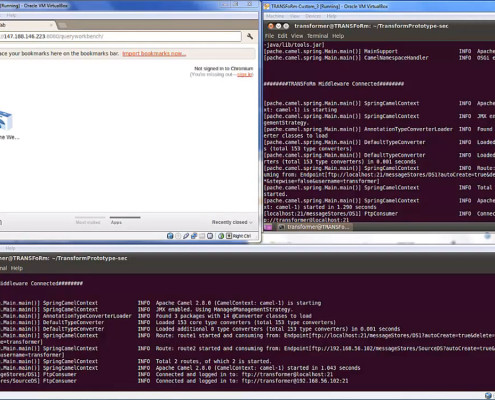This screenshot has height=400, width=495.
Task: Open View menu in TRANSFoRm Custom_3 VirtualBox menubar
Action: click(x=295, y=16)
